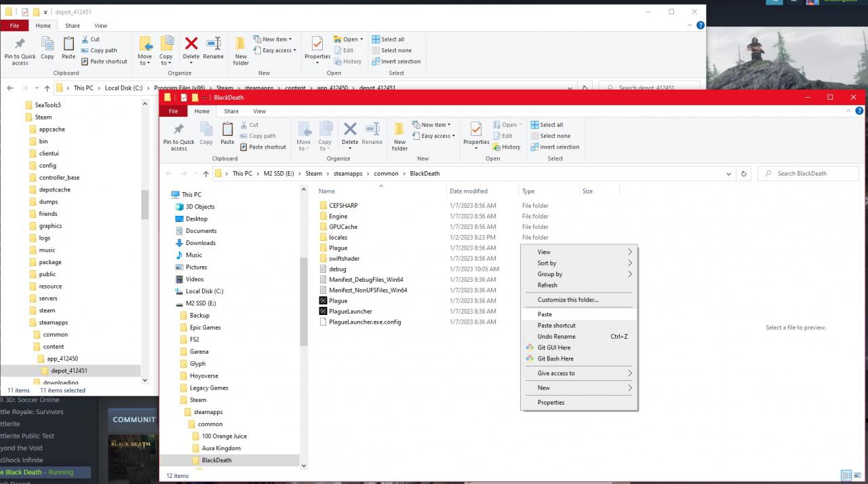Click PlagueLauncher application file
Screen dimensions: 868x484
(x=350, y=312)
